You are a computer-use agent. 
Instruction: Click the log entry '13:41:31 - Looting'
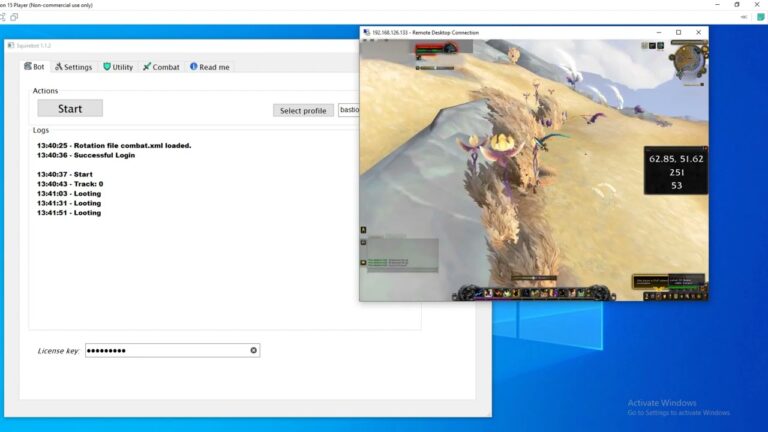click(69, 203)
